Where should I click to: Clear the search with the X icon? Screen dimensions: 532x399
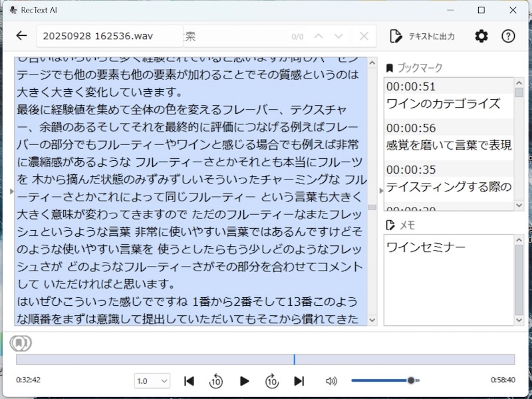363,37
